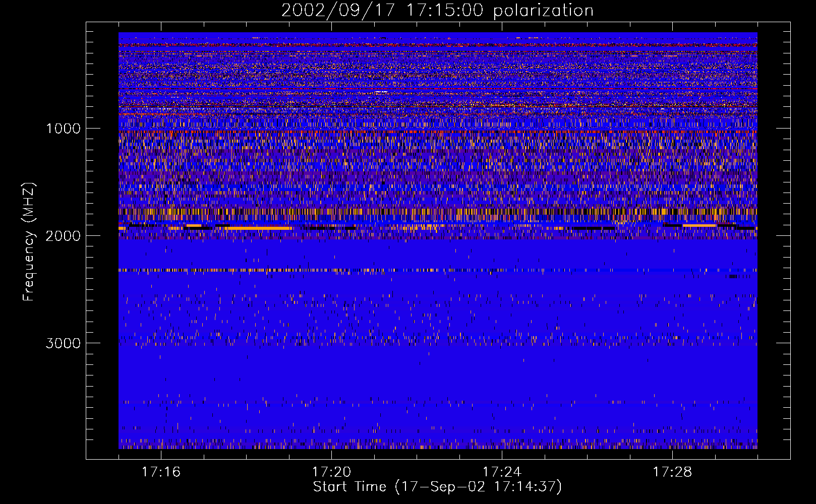This screenshot has width=816, height=504.
Task: Click the 17:20 time tick label
Action: point(331,472)
